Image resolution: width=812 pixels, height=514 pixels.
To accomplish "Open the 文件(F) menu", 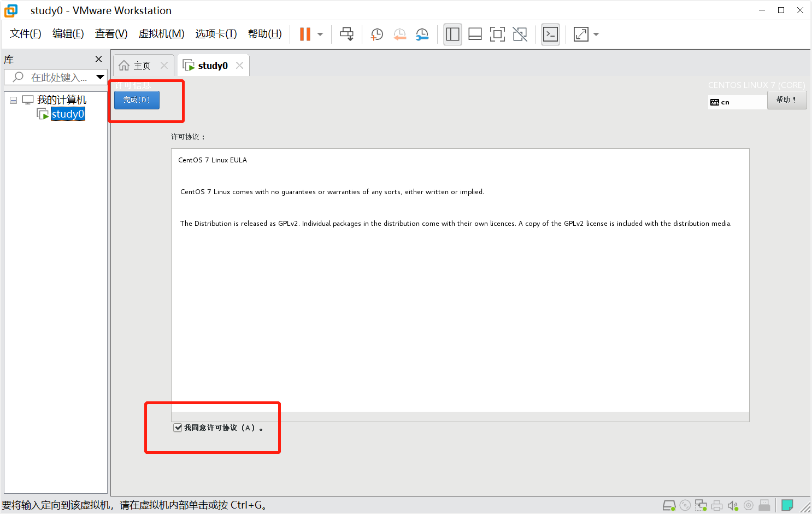I will [x=26, y=34].
